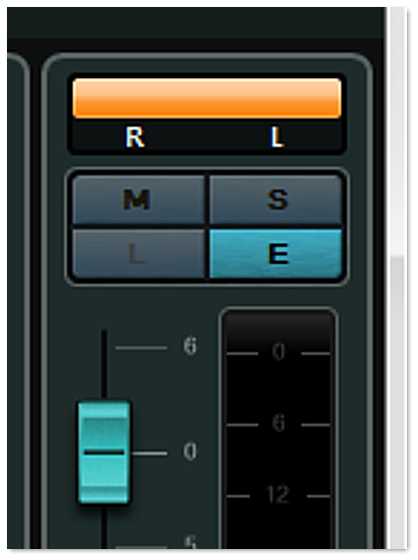Click the 5 mark at the bottom of the fader scale
The width and height of the screenshot is (418, 560).
click(190, 542)
